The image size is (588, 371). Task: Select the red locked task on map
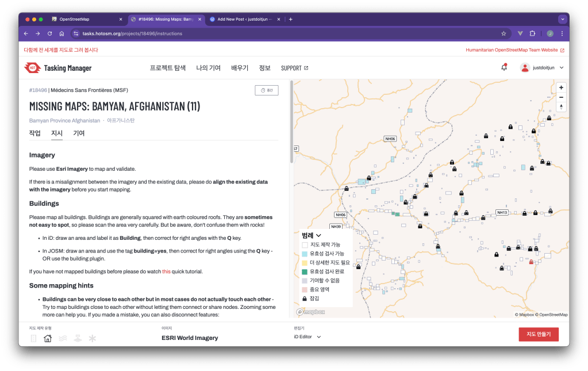pyautogui.click(x=531, y=262)
